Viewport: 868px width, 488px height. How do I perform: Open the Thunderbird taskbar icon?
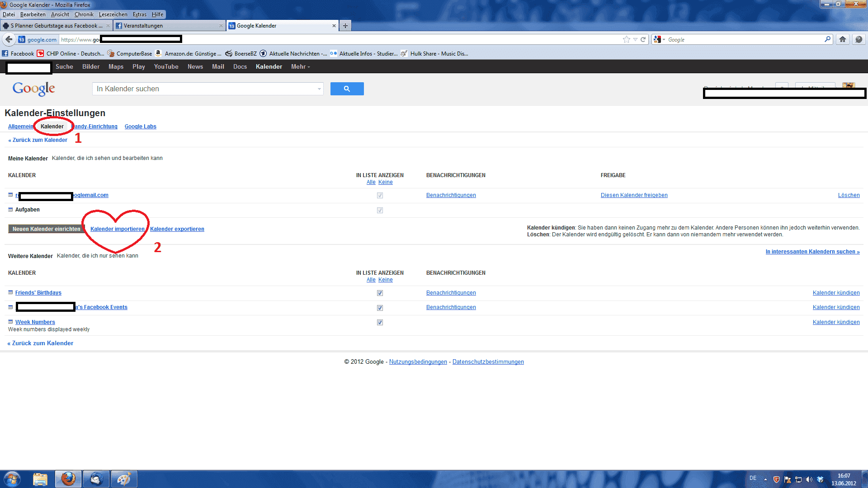point(96,479)
